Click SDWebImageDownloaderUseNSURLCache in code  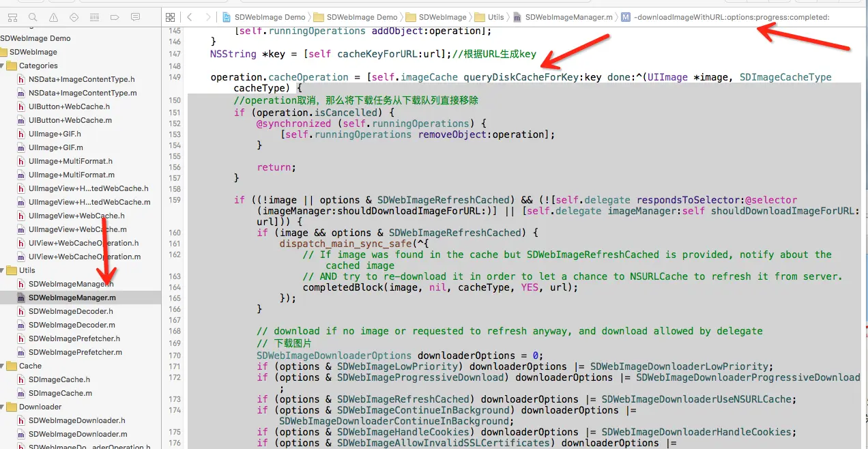696,399
